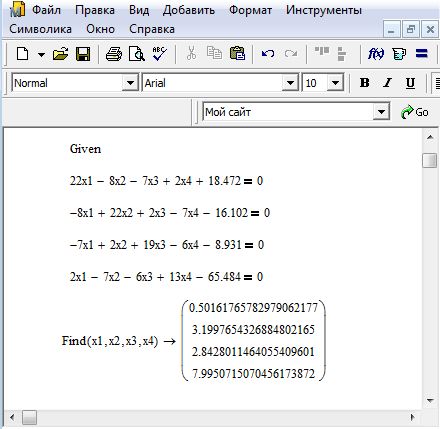Click the New document icon

click(x=23, y=54)
